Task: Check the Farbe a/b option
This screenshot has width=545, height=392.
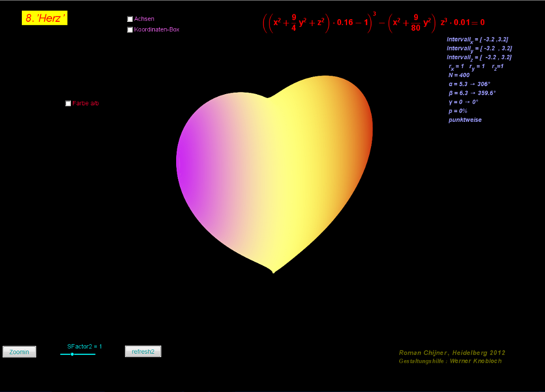Action: (x=68, y=103)
